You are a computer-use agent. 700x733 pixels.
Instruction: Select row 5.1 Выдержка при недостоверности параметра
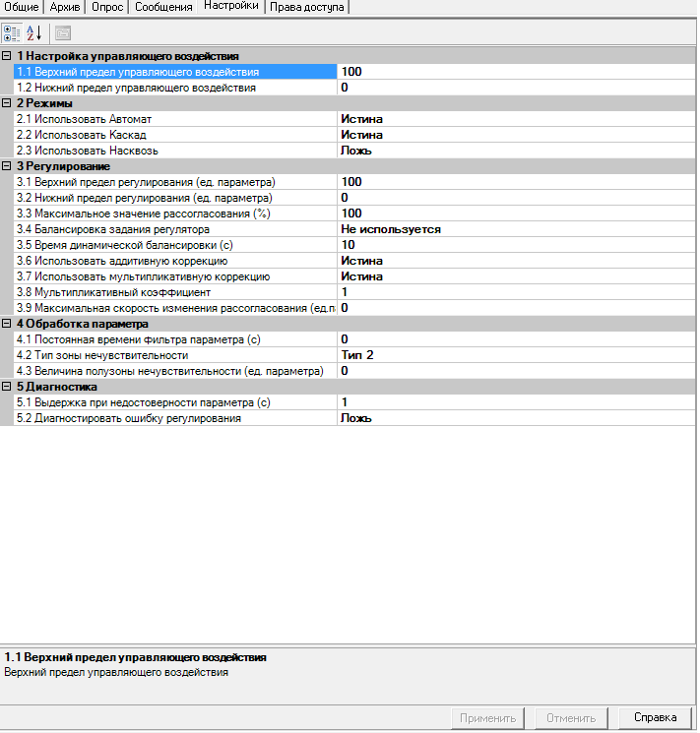[x=175, y=402]
